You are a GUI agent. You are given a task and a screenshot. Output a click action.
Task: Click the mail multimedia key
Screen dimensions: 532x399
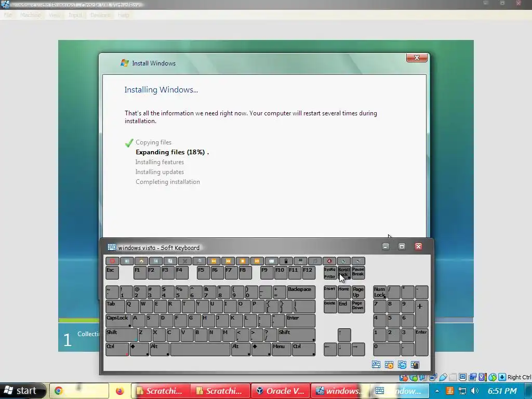271,261
